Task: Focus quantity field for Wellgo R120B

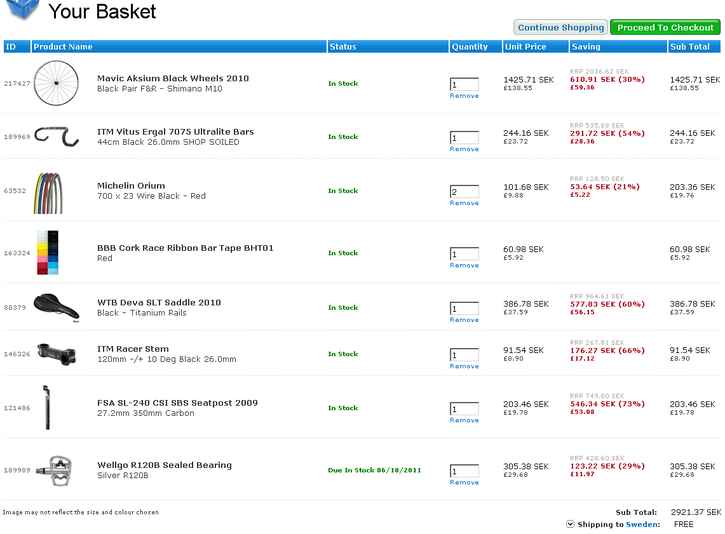Action: tap(464, 471)
